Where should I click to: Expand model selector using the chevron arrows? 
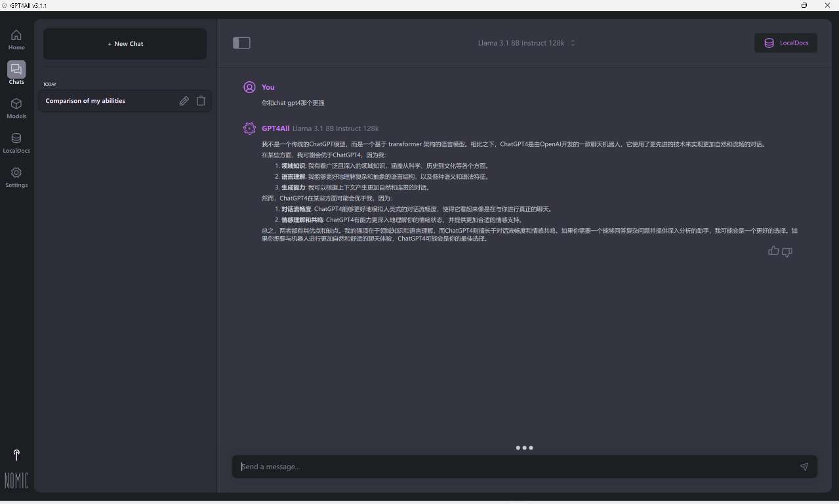[x=573, y=43]
